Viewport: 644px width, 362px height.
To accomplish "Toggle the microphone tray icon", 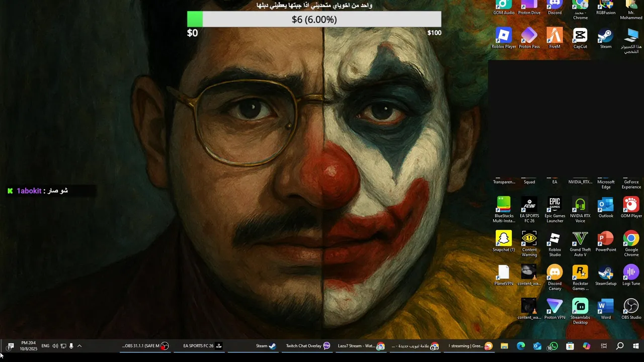I will pyautogui.click(x=71, y=346).
